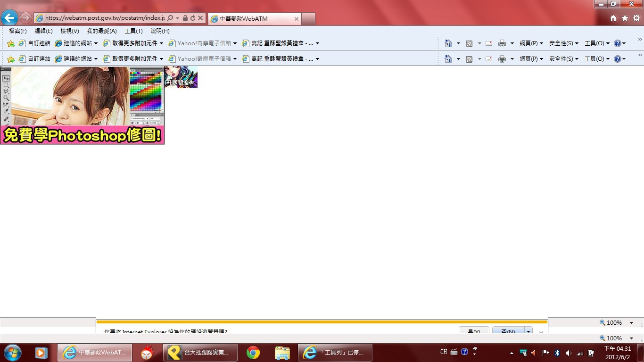Expand the upper command bar overflow chevron

tap(640, 40)
